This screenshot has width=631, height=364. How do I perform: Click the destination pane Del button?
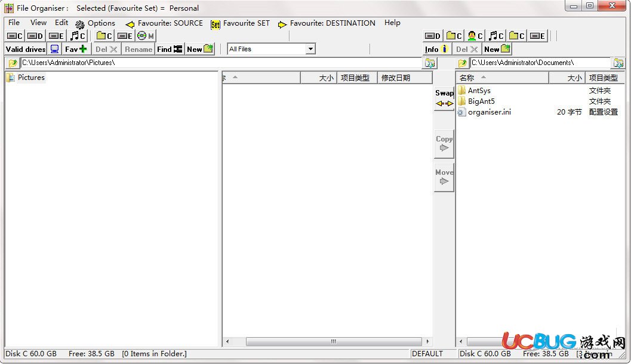point(467,49)
